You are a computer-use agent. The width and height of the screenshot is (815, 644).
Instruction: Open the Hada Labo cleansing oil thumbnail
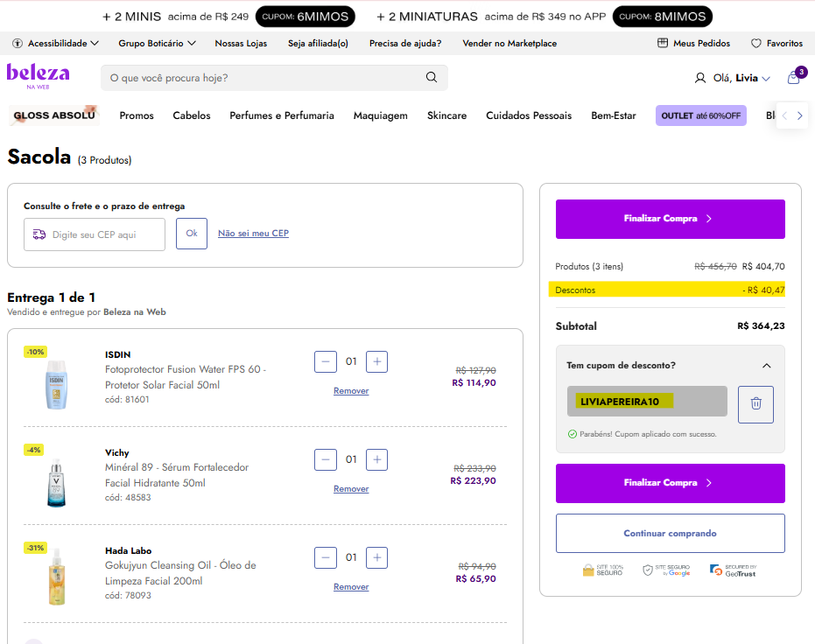[57, 577]
